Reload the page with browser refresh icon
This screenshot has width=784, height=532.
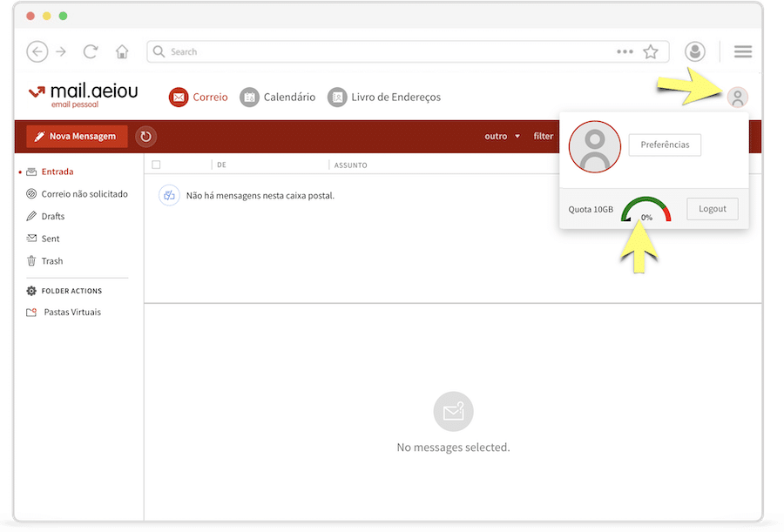pos(91,51)
